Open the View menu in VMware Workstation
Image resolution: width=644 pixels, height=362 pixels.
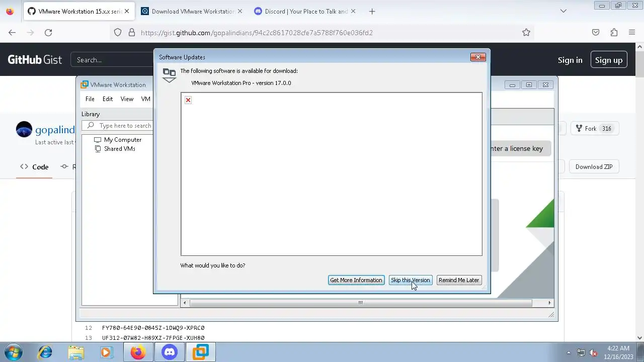(127, 99)
